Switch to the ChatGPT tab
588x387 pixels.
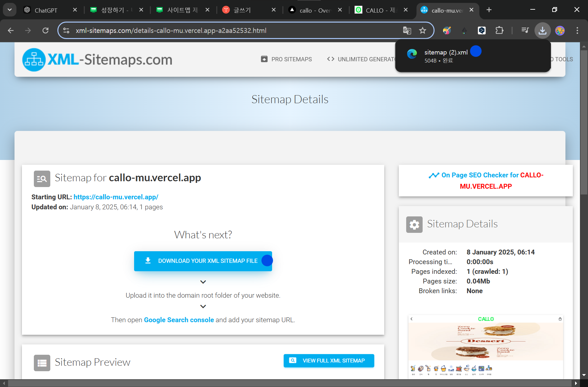(x=46, y=10)
